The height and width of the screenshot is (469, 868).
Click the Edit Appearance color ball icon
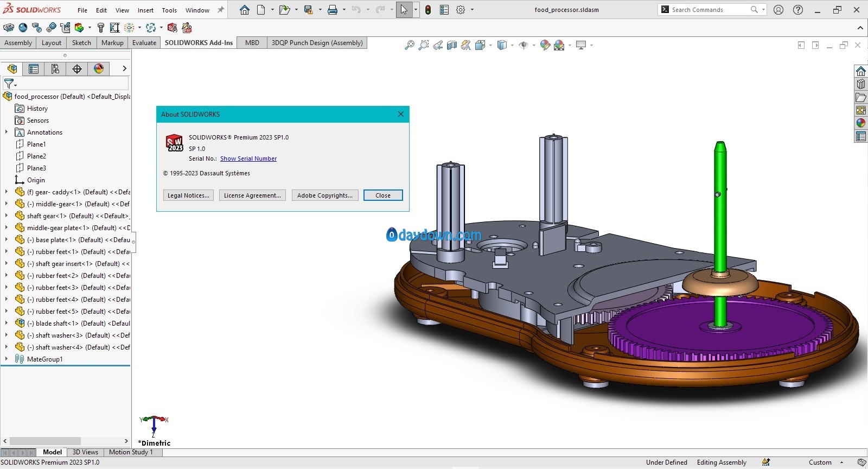545,46
